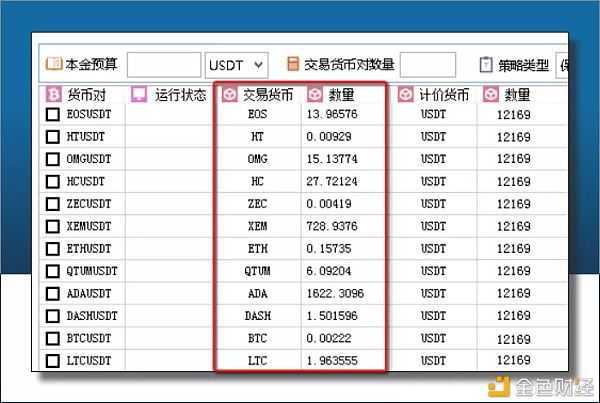The width and height of the screenshot is (600, 403).
Task: Open the 策略类型 dropdown
Action: pos(562,65)
